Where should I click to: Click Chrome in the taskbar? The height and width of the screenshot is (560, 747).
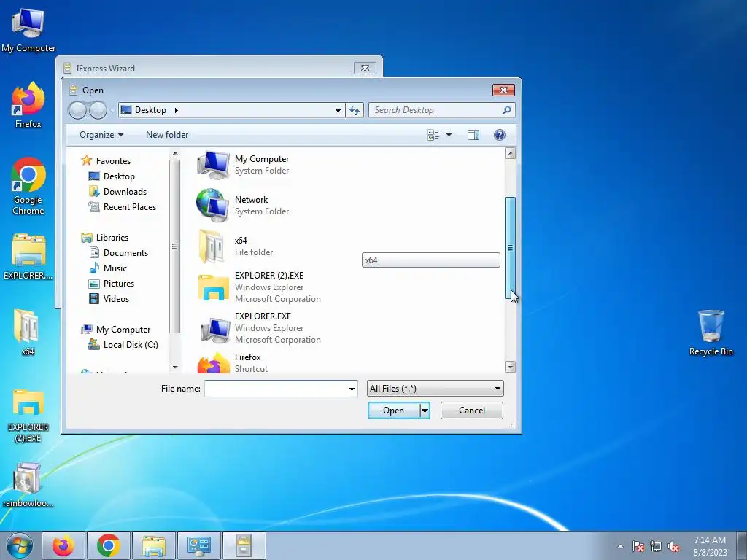(x=109, y=545)
